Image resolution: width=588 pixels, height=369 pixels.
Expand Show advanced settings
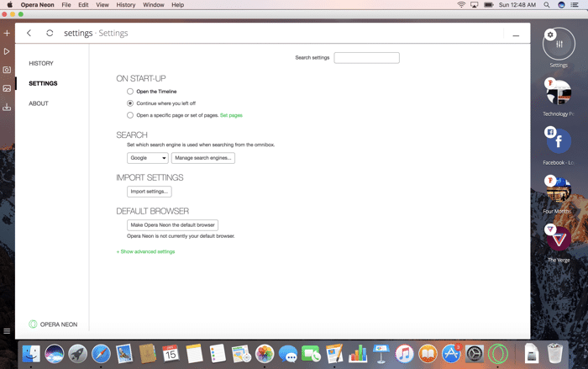point(145,251)
